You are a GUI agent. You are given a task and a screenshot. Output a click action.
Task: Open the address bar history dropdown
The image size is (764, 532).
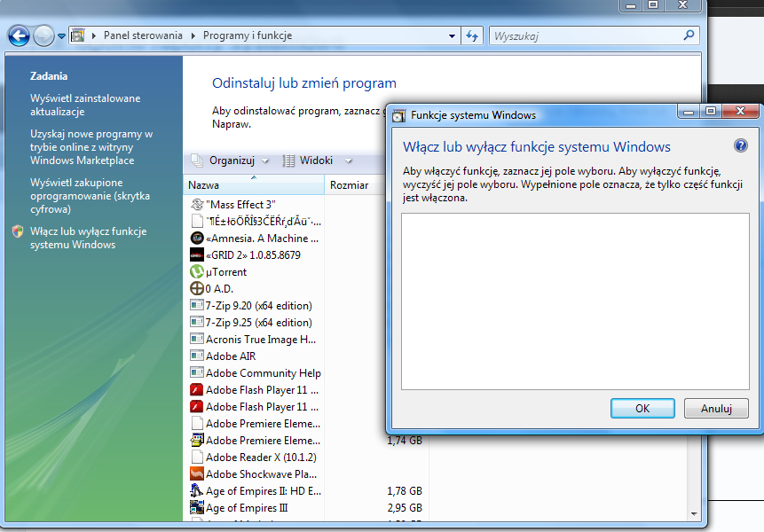(452, 36)
